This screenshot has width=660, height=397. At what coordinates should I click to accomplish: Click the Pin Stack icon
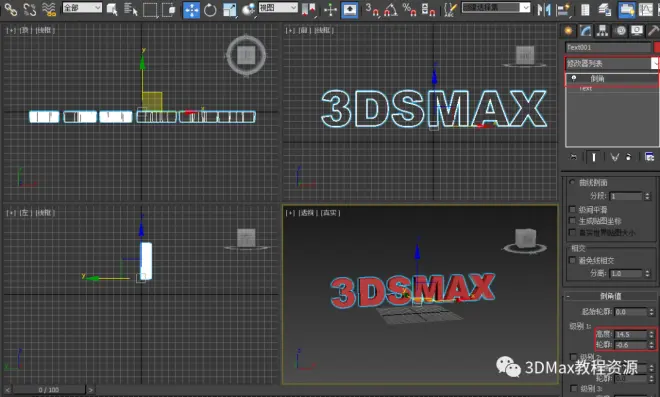(x=573, y=157)
